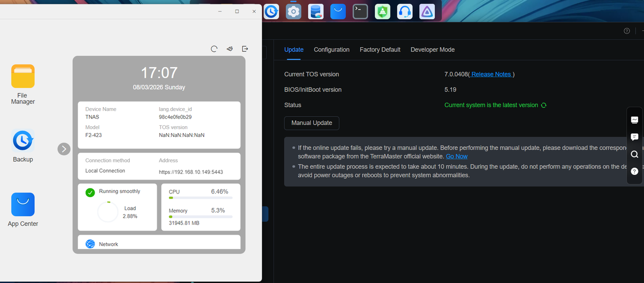Click the circular Load gauge
Image resolution: width=644 pixels, height=283 pixels.
(x=108, y=212)
